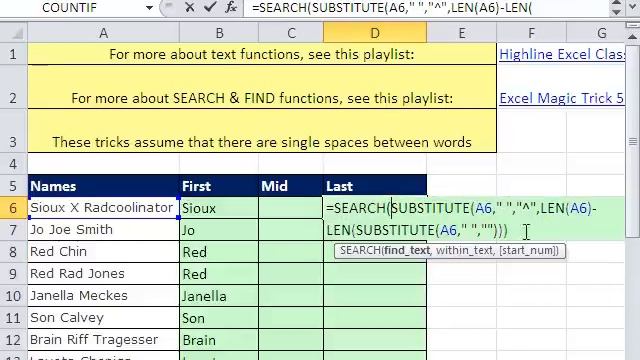Select row 4 header

[x=13, y=164]
